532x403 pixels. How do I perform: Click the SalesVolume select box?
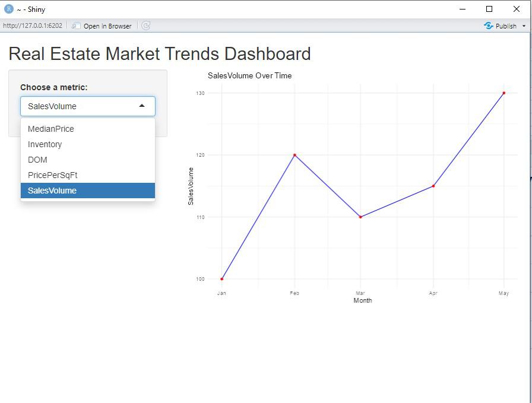(77, 106)
